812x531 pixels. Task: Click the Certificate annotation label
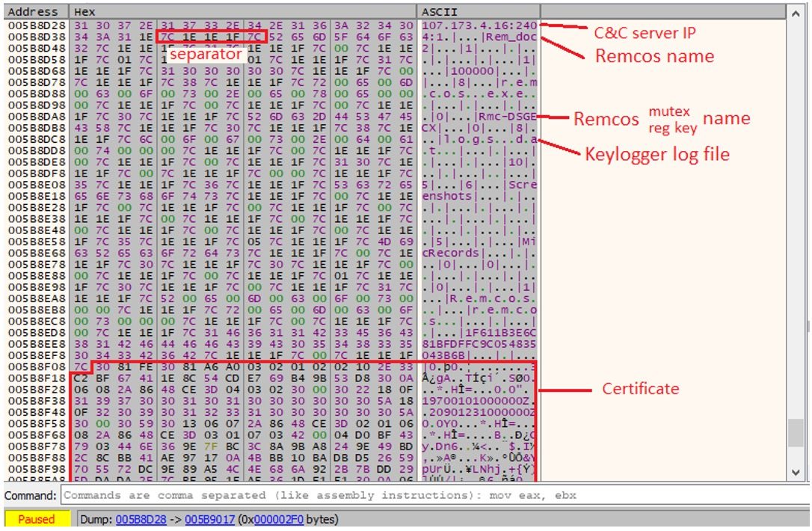641,389
